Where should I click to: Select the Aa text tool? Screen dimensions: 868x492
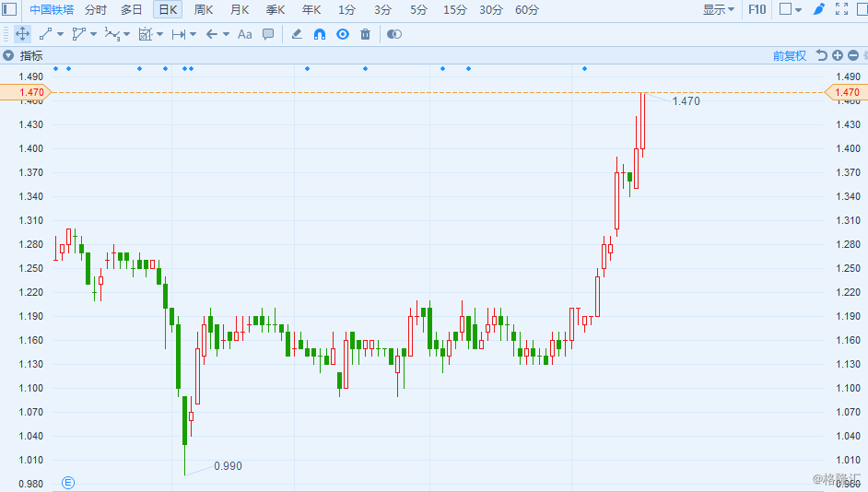[x=245, y=34]
